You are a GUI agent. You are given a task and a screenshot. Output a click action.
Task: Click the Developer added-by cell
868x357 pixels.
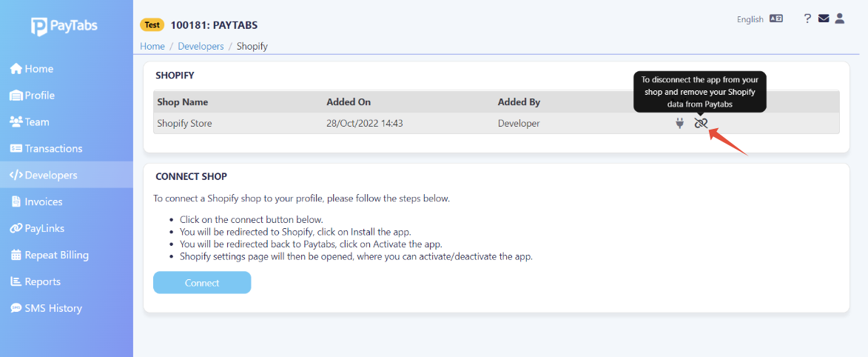[519, 124]
